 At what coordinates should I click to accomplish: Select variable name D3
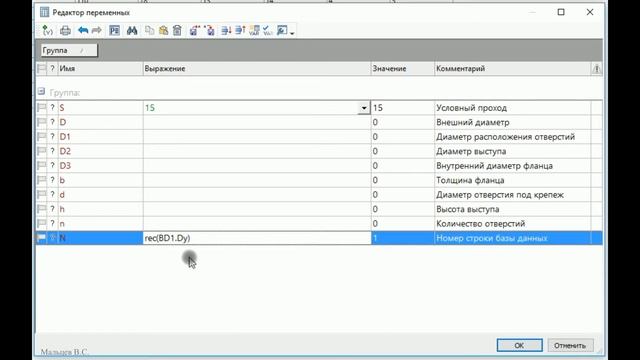[65, 166]
